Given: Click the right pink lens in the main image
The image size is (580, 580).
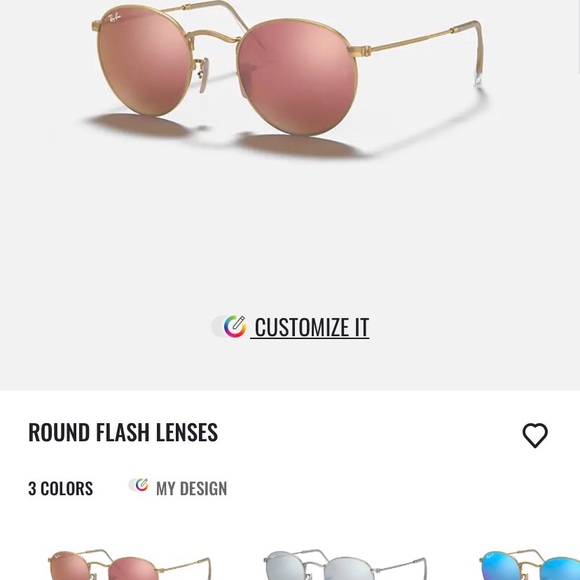Looking at the screenshot, I should [298, 77].
